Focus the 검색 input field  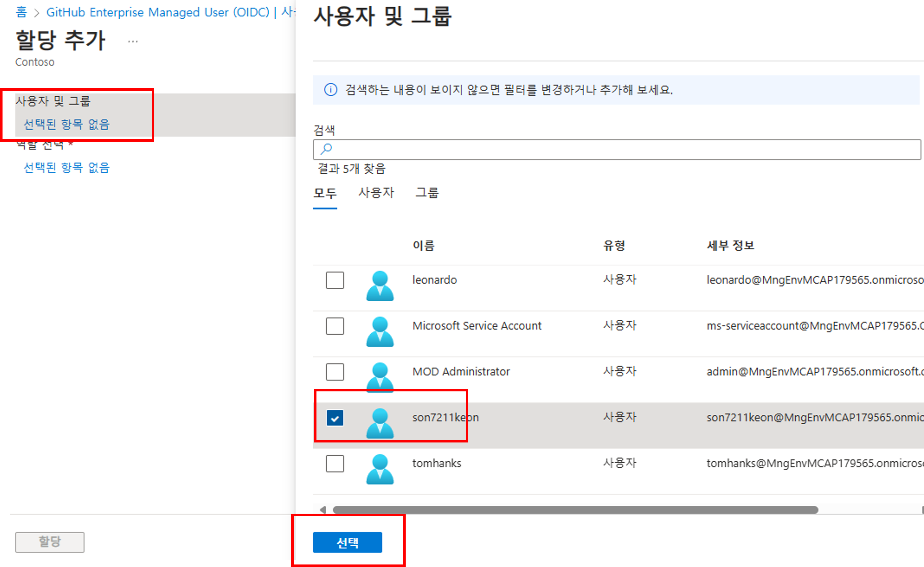point(617,150)
